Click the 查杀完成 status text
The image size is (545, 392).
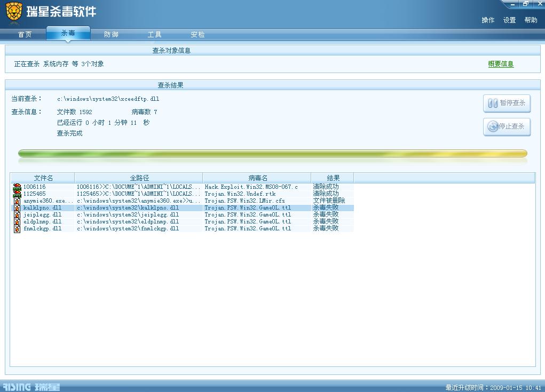(x=69, y=133)
